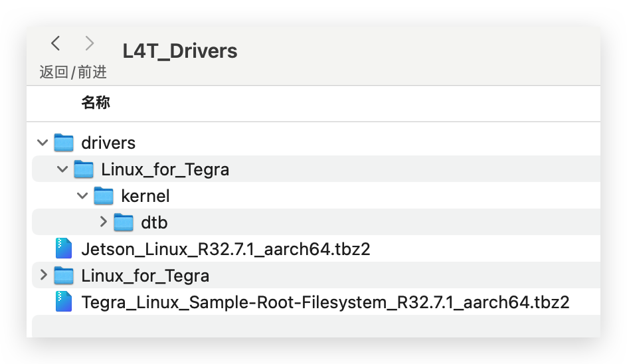Click the top-level Linux_for_Tegra folder icon
Image resolution: width=627 pixels, height=364 pixels.
coord(64,276)
